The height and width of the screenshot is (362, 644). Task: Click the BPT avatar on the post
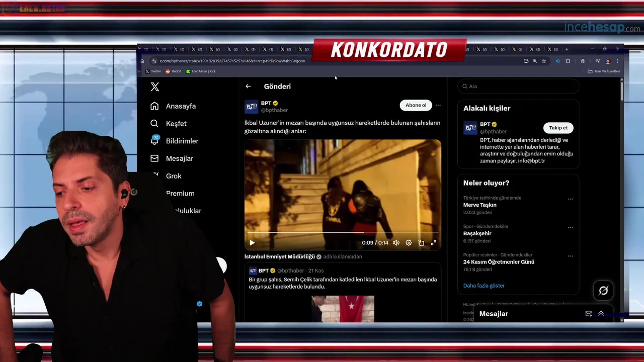252,107
